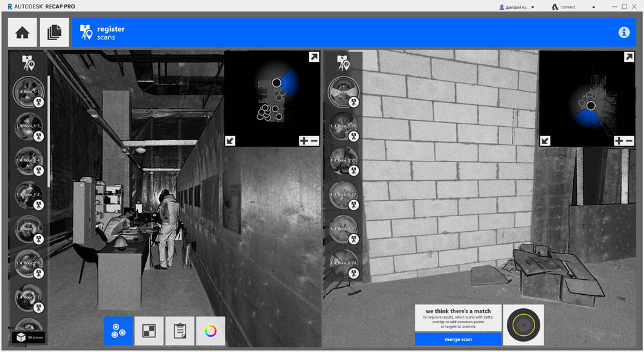Click tripod badge on scan 1_4_floor_1-1
This screenshot has height=352, width=644.
click(x=39, y=102)
